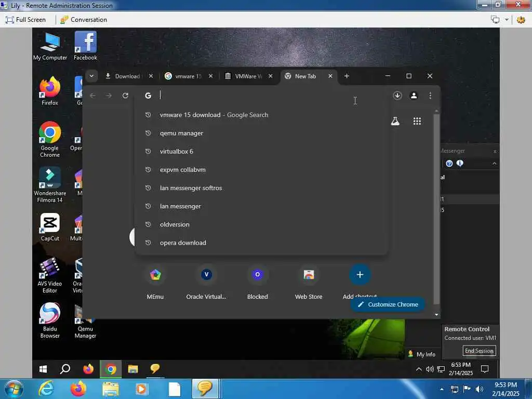Screen dimensions: 532x399
Task: Click the inner volume tray icon
Action: tap(430, 369)
